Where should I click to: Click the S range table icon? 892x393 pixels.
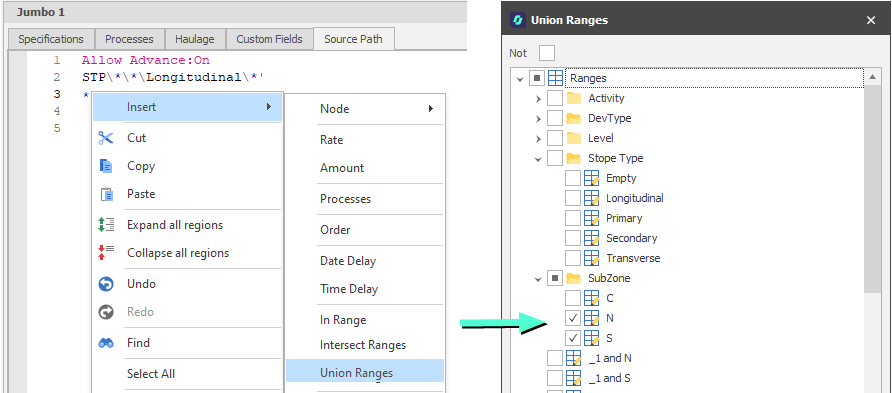click(x=592, y=338)
